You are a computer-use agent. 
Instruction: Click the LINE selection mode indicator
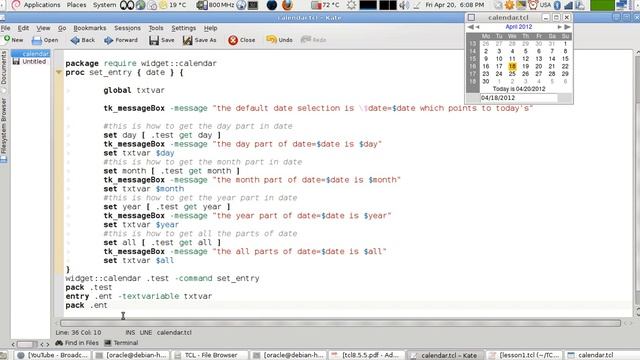pyautogui.click(x=146, y=333)
